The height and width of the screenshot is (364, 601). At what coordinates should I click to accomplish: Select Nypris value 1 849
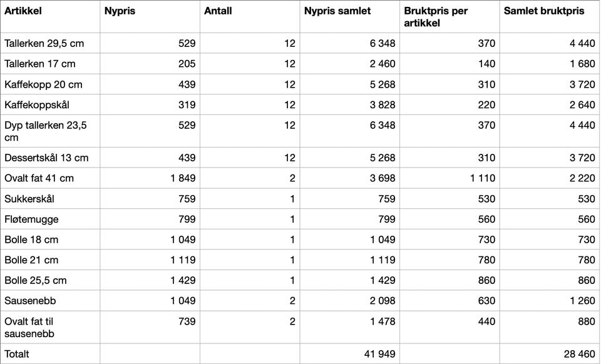coord(183,178)
